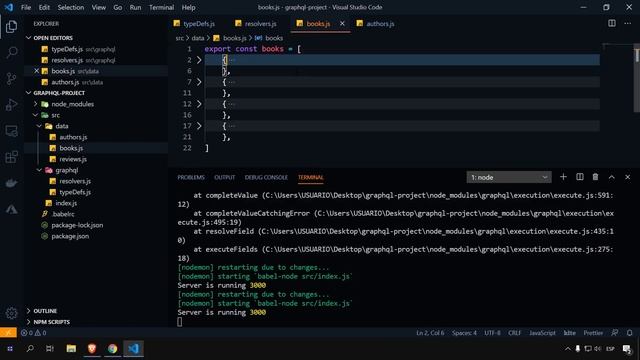Open the Manage gear menu
The width and height of the screenshot is (640, 360).
(11, 313)
